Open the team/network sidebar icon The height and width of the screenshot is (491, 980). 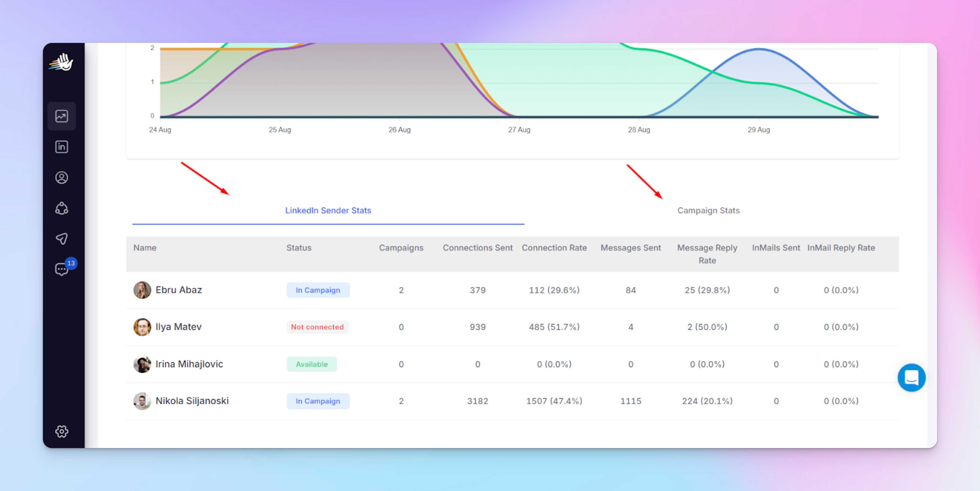point(62,208)
